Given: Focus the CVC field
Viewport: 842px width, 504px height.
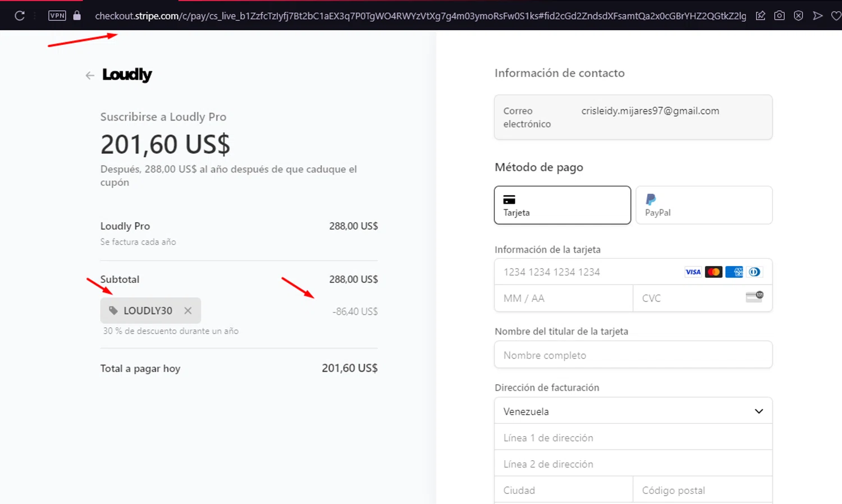Looking at the screenshot, I should click(703, 298).
